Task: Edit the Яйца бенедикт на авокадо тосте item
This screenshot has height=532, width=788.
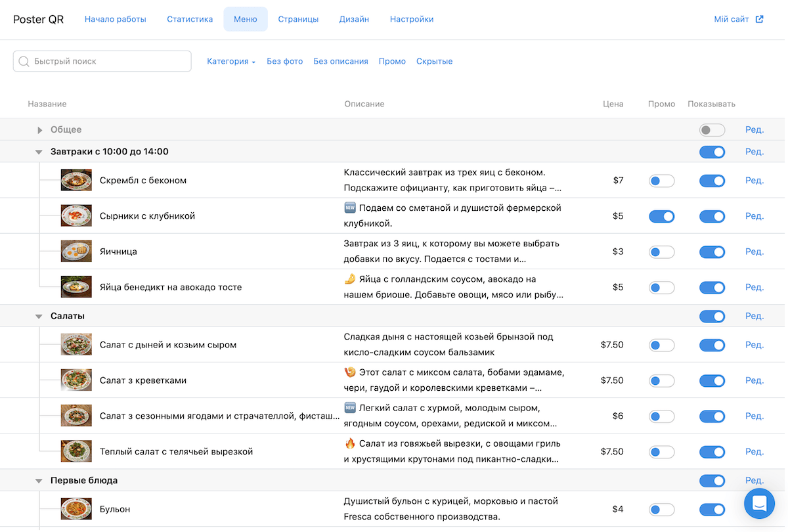Action: 754,287
